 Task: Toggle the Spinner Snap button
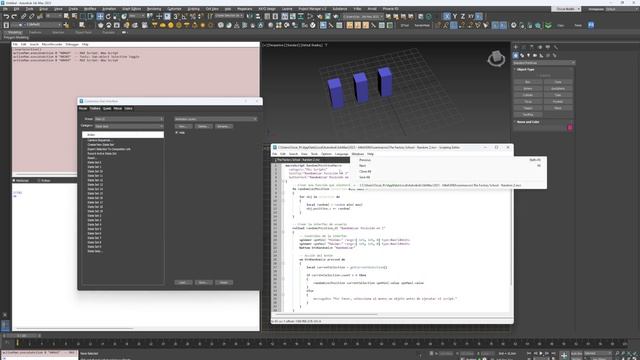pyautogui.click(x=200, y=16)
